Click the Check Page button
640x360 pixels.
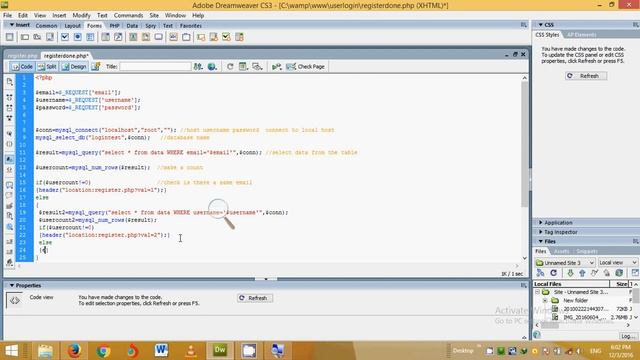coord(306,67)
